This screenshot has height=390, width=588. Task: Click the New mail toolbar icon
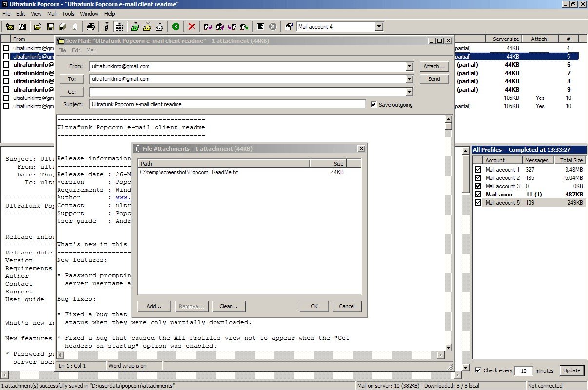tap(10, 27)
